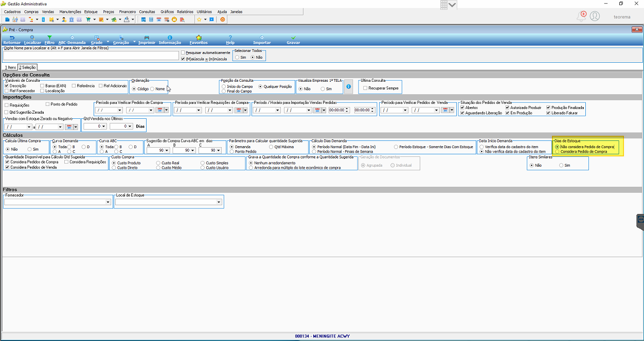Viewport: 644px width, 341px height.
Task: Click the Importar button
Action: click(x=262, y=40)
